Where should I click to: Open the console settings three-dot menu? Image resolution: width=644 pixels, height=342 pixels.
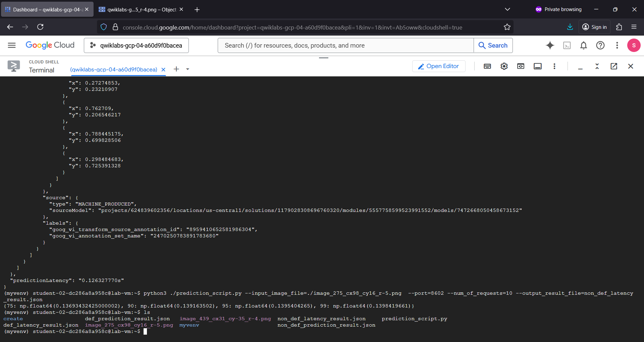pos(617,45)
